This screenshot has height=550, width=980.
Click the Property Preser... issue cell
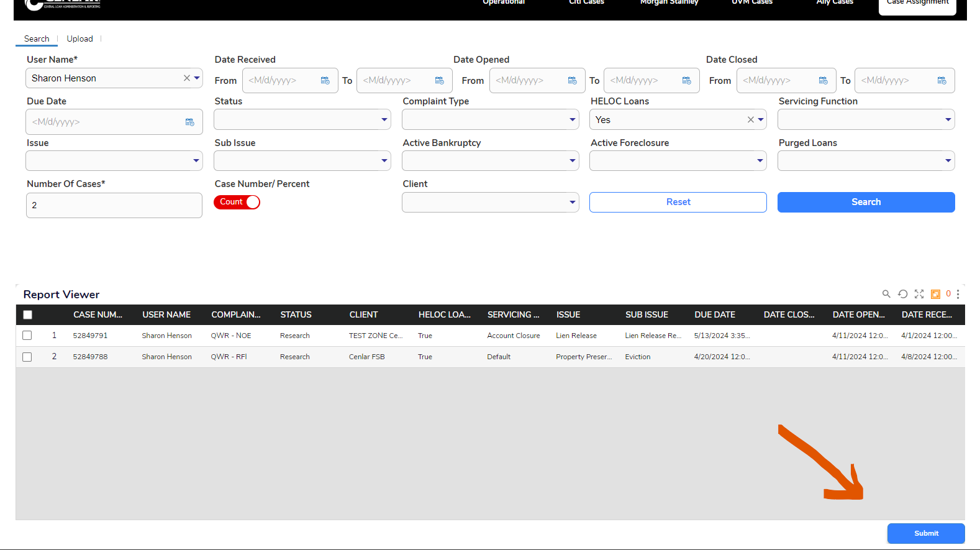coord(584,357)
